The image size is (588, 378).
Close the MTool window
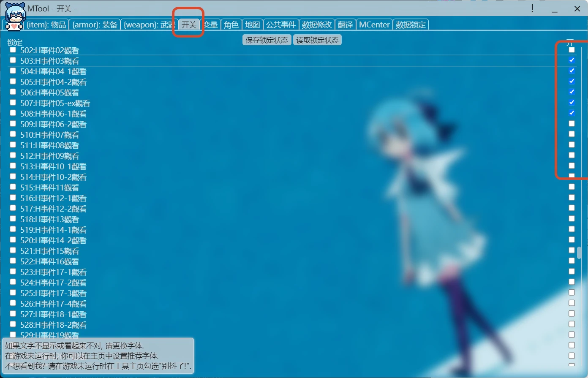click(577, 8)
